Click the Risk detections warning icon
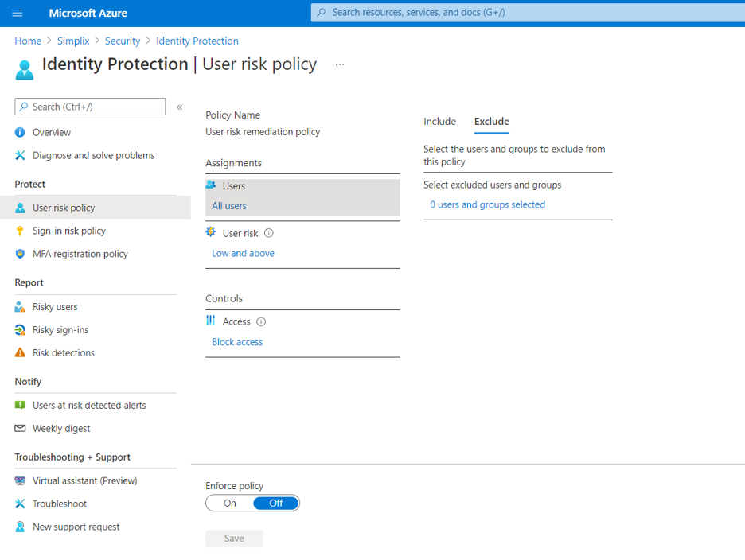Screen dimensions: 745x560 pyautogui.click(x=20, y=352)
